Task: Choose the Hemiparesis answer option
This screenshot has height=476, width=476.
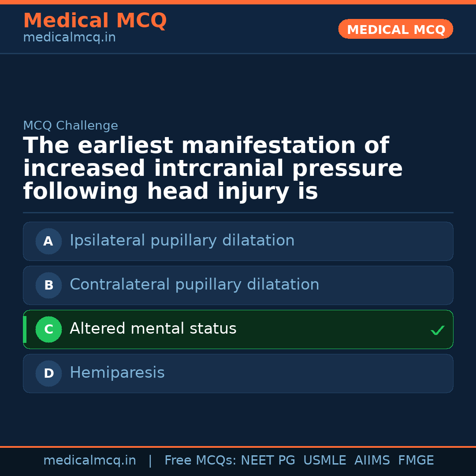Action: coord(117,373)
